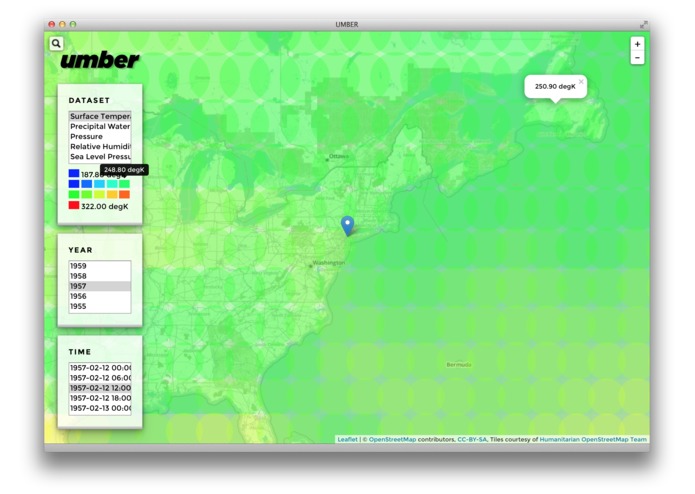Click the blue location pin marker
The width and height of the screenshot is (695, 494).
[348, 226]
